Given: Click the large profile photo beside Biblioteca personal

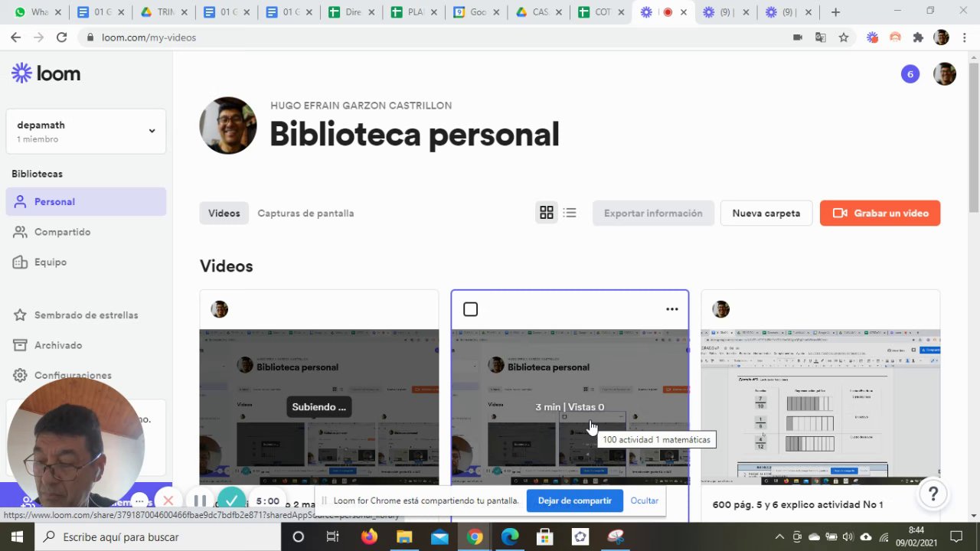Looking at the screenshot, I should pos(228,126).
